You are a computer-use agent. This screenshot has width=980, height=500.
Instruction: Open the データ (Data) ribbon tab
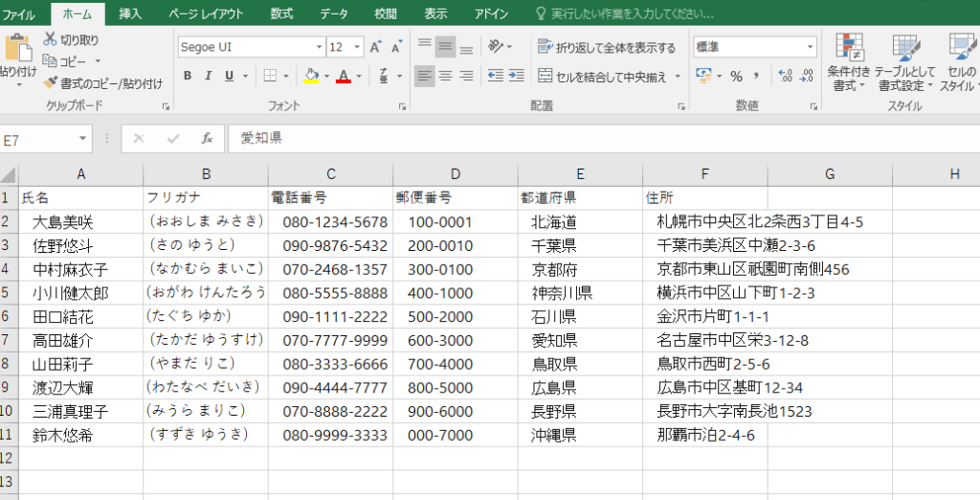tap(334, 13)
